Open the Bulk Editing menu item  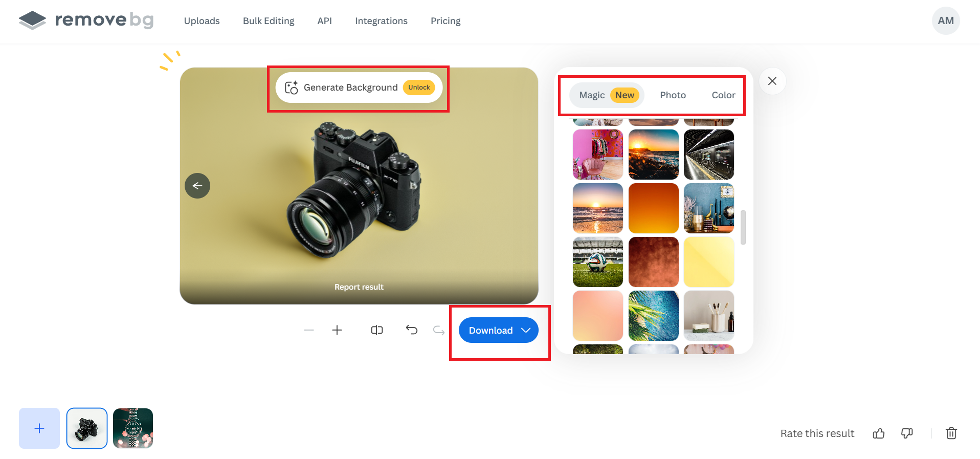(269, 21)
